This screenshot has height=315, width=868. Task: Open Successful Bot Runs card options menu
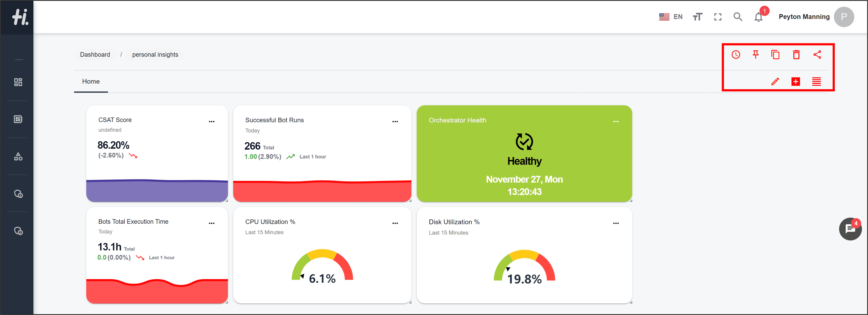(x=395, y=121)
